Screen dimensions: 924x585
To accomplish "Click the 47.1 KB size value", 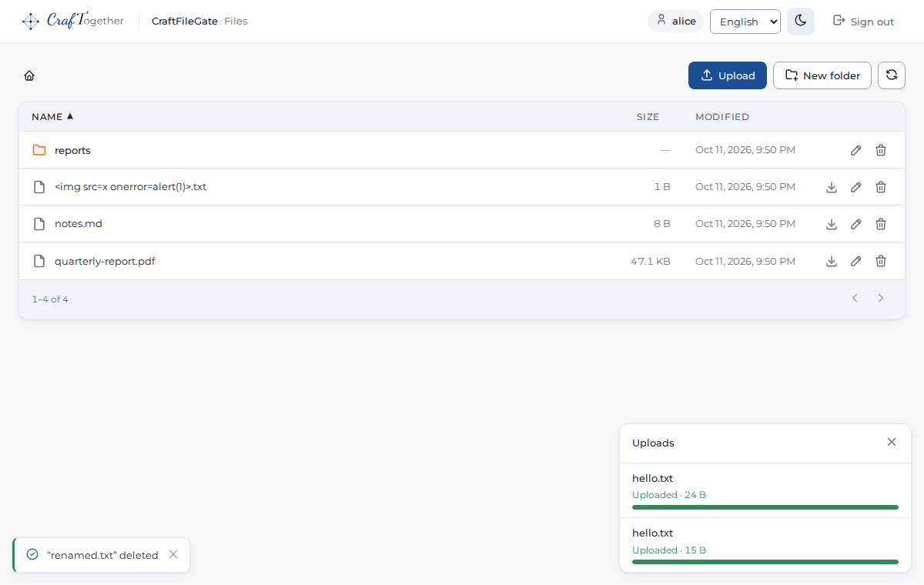I will pyautogui.click(x=651, y=261).
